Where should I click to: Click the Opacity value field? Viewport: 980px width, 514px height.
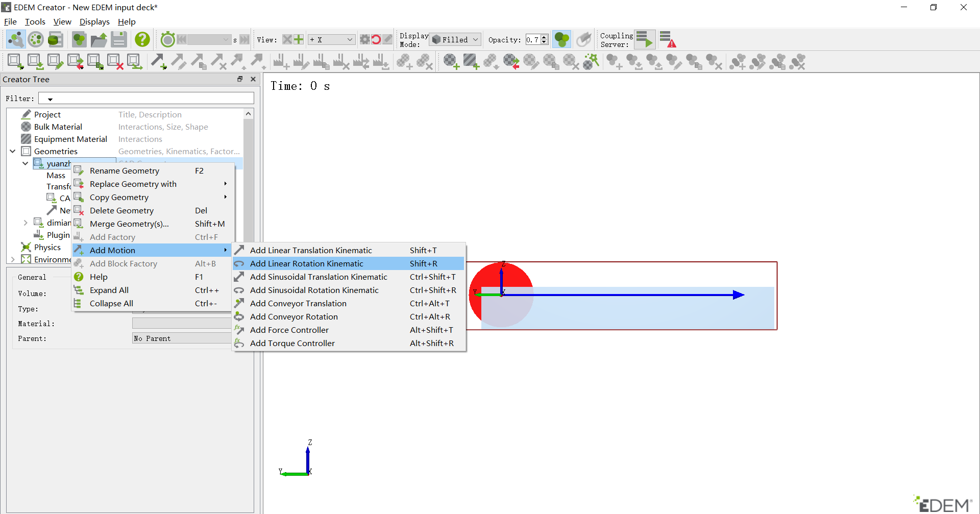(x=533, y=39)
